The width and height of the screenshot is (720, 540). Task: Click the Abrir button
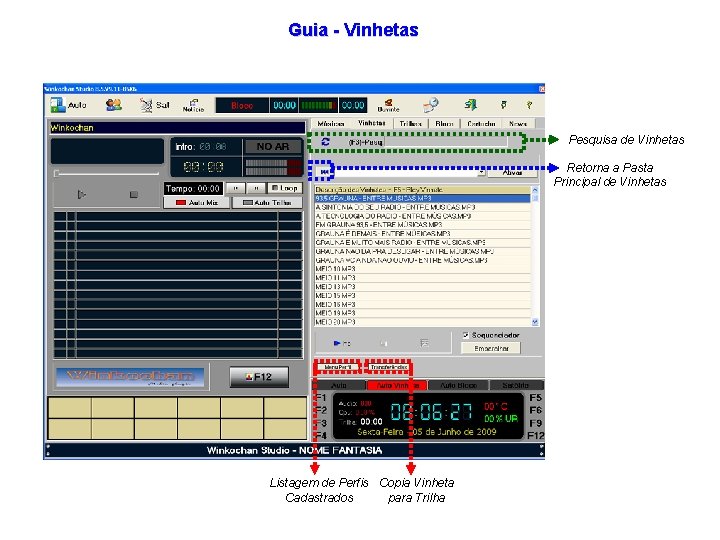pyautogui.click(x=512, y=172)
